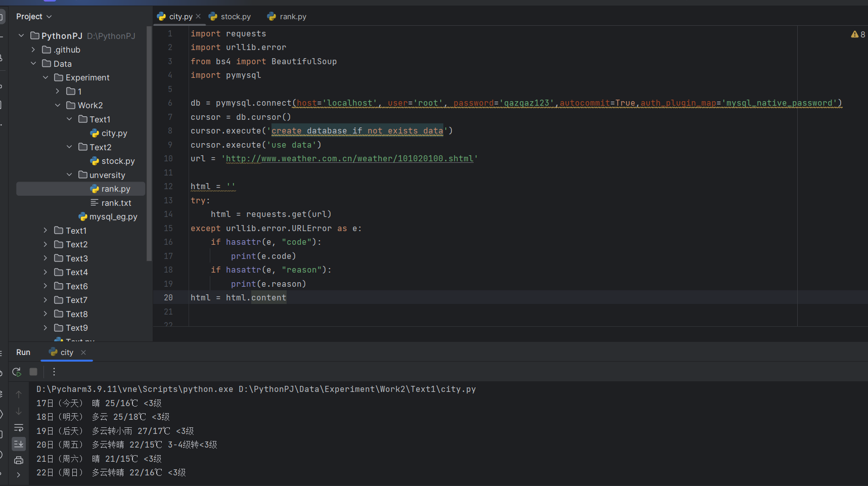
Task: Open the warnings inspection indicator showing 8
Action: (858, 34)
